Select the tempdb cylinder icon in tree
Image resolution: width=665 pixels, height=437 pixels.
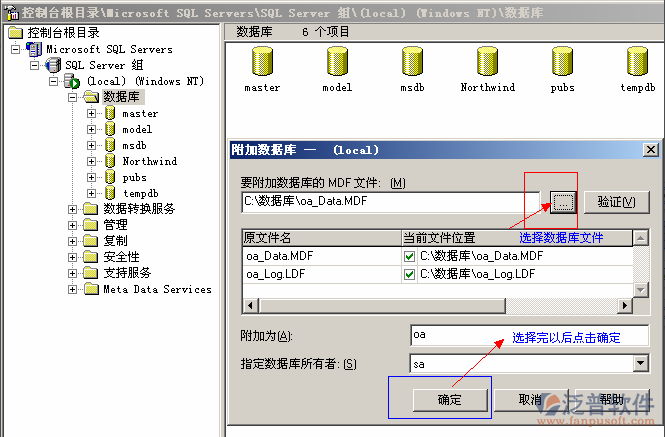pyautogui.click(x=110, y=193)
